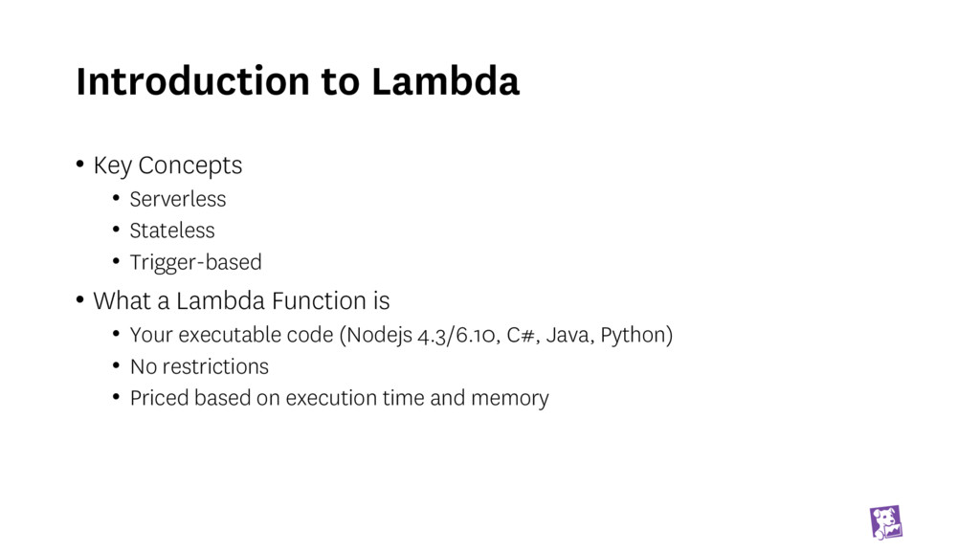Select 'What a Lambda Function is' heading
The width and height of the screenshot is (980, 551).
[x=241, y=301]
